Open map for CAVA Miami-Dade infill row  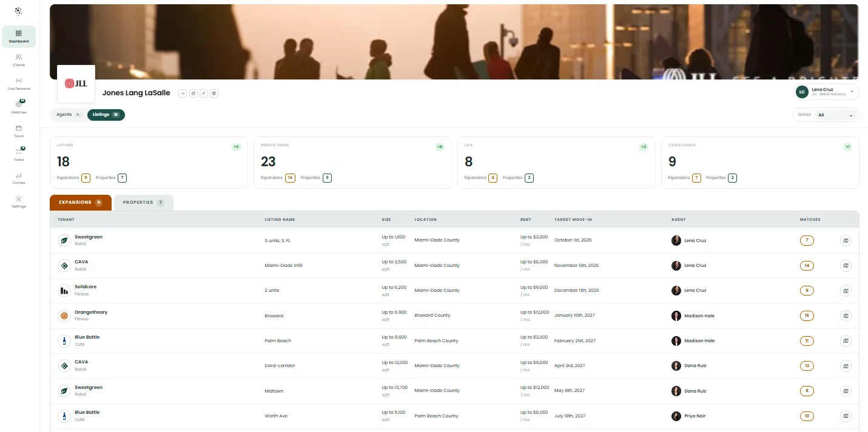pyautogui.click(x=846, y=266)
